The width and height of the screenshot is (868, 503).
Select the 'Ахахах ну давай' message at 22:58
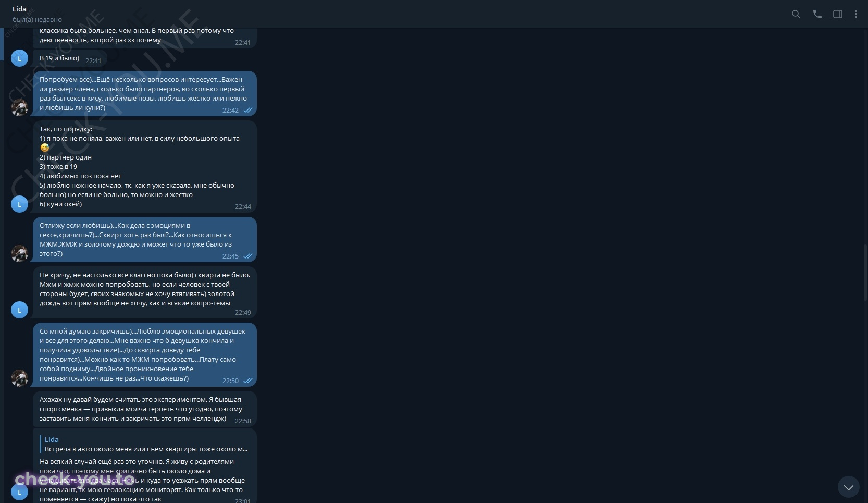click(x=145, y=409)
